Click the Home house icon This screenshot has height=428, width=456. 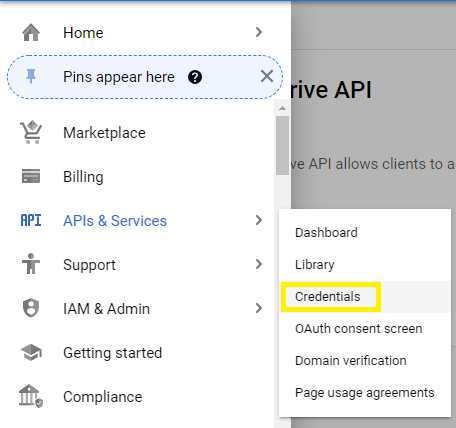[31, 33]
